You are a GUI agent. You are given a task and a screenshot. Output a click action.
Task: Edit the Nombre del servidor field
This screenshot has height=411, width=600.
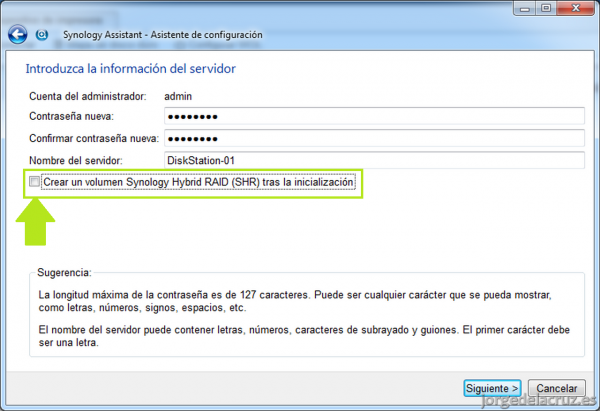(x=374, y=160)
